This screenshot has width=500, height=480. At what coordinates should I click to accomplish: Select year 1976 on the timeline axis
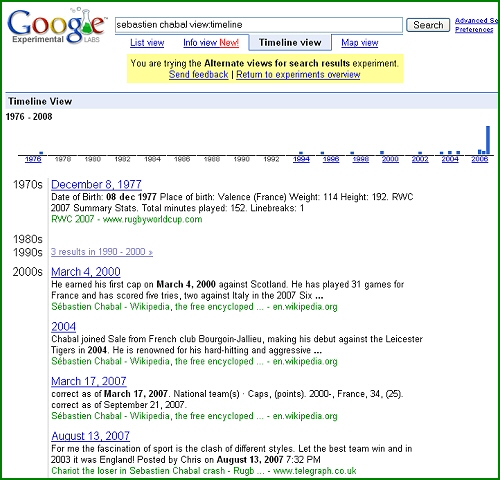click(33, 159)
